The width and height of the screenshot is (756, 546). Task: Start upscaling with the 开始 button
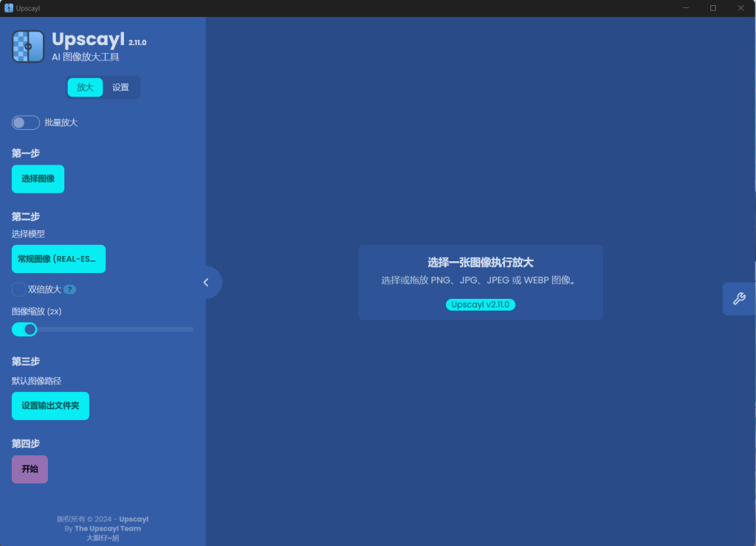30,469
